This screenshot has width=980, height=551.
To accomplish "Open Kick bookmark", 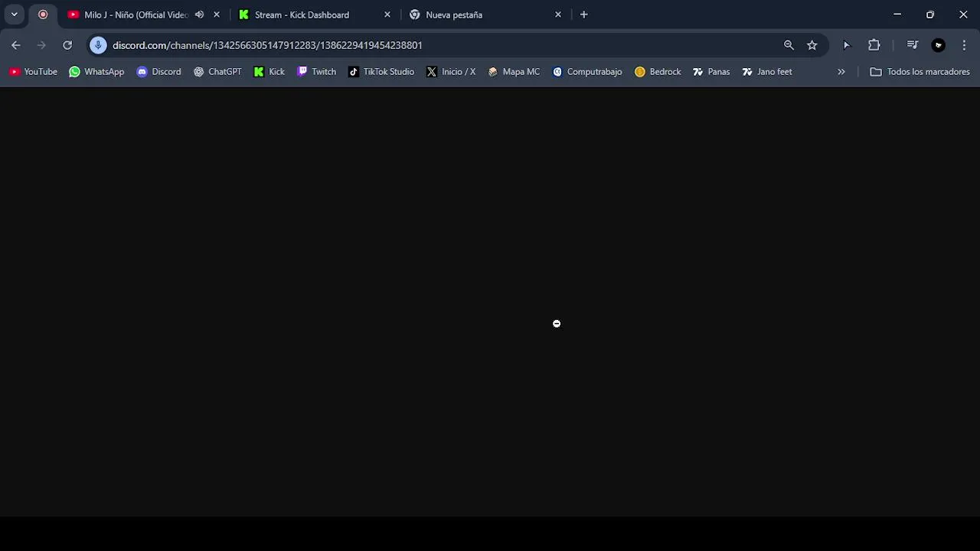I will (269, 72).
